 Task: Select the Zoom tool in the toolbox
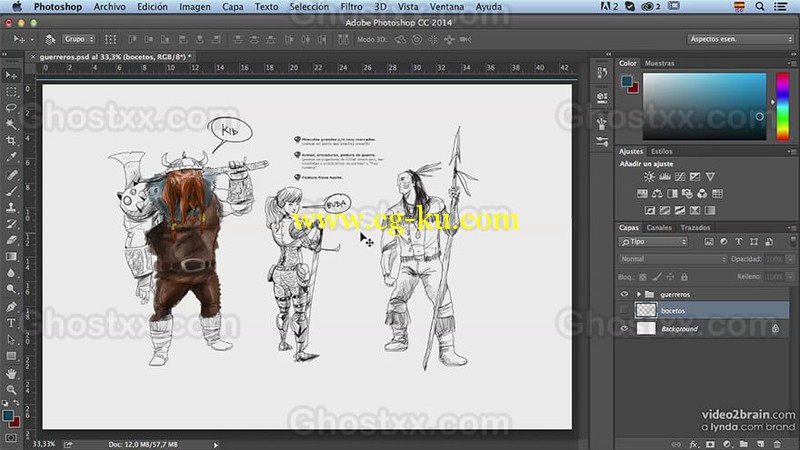[11, 390]
